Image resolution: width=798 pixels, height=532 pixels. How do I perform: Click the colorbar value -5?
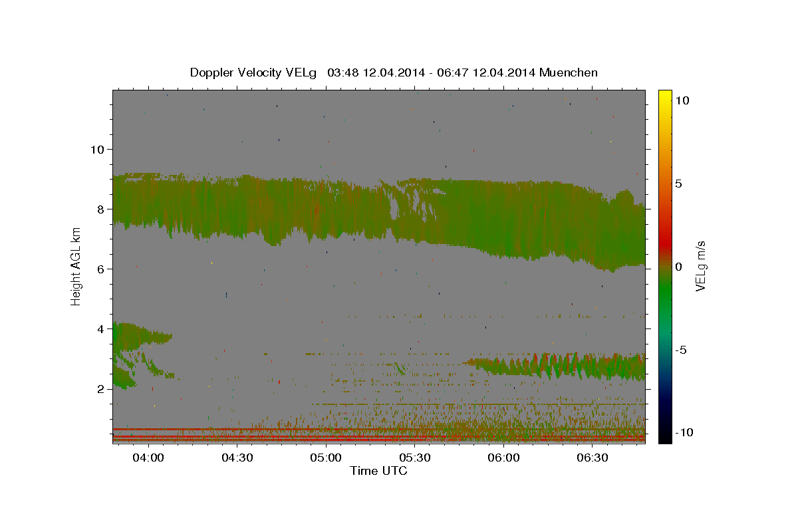(681, 350)
